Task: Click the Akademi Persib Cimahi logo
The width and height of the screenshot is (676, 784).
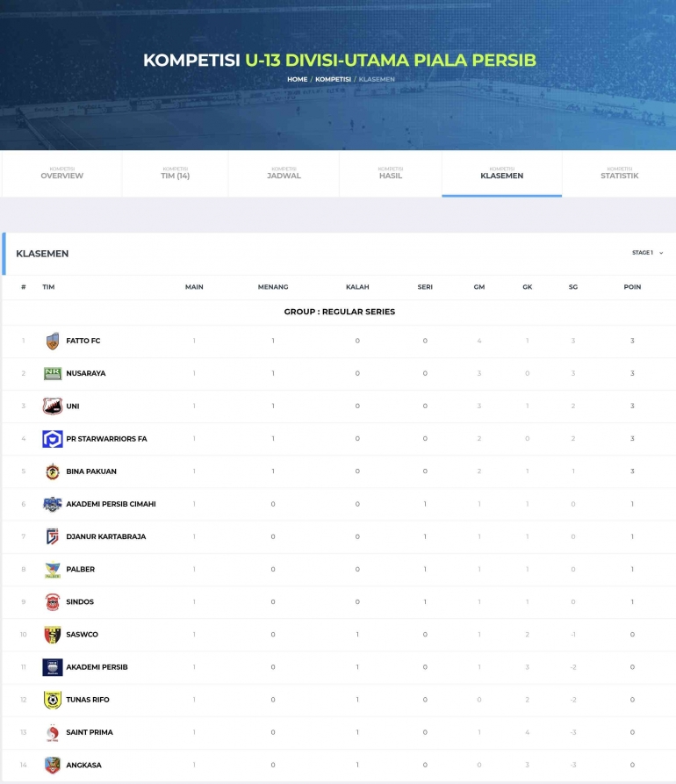Action: pyautogui.click(x=53, y=504)
